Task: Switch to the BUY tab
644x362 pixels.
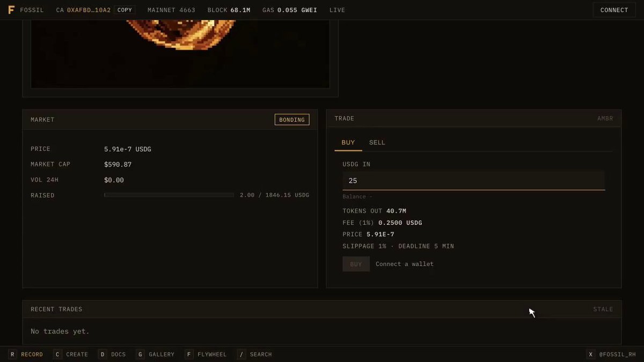Action: point(348,143)
